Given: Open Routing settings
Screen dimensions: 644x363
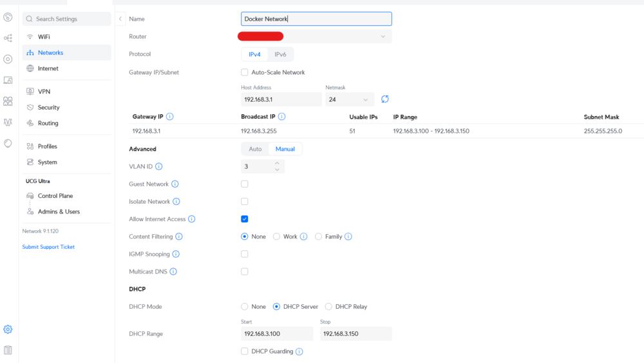Looking at the screenshot, I should [x=66, y=123].
